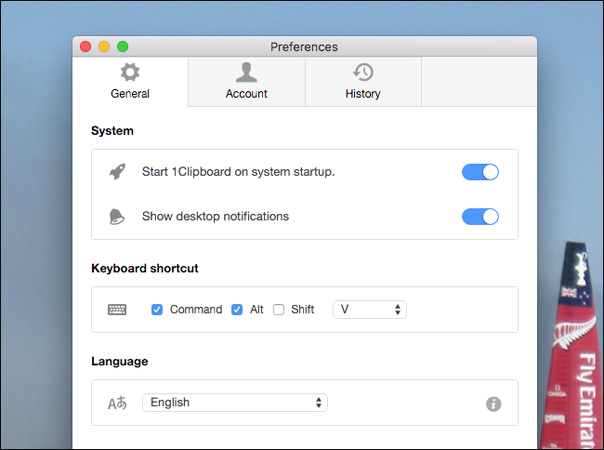Disable Start 1Clipboard on system startup
604x450 pixels.
point(480,172)
